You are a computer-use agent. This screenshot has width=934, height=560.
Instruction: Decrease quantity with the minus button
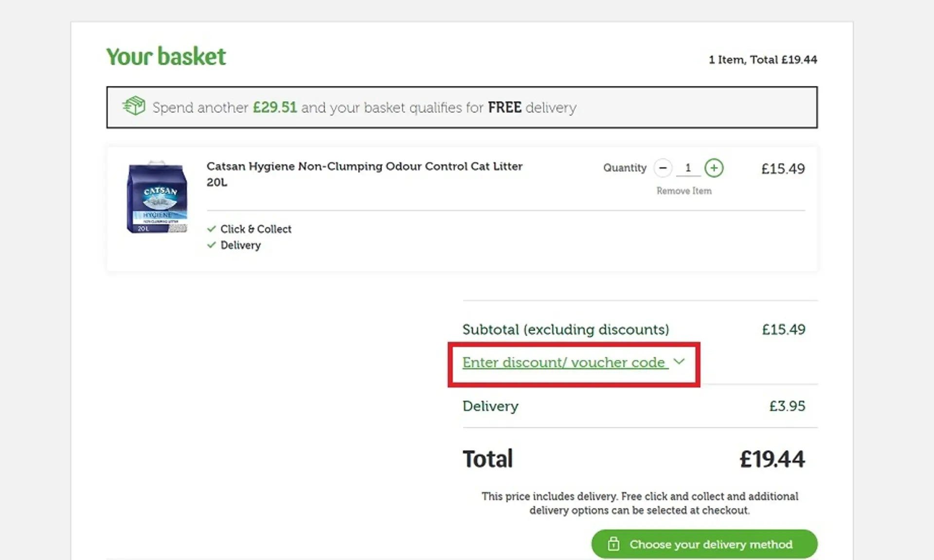[x=663, y=168]
